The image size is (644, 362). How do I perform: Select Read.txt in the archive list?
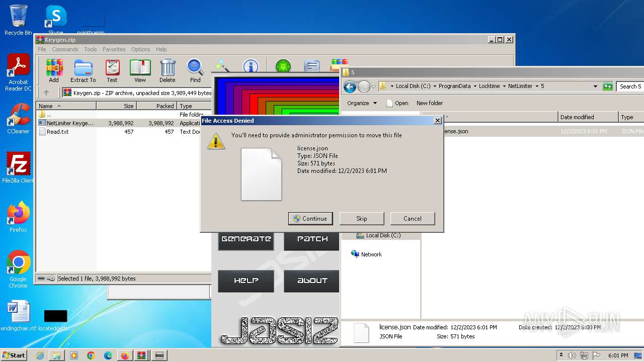pos(124,132)
